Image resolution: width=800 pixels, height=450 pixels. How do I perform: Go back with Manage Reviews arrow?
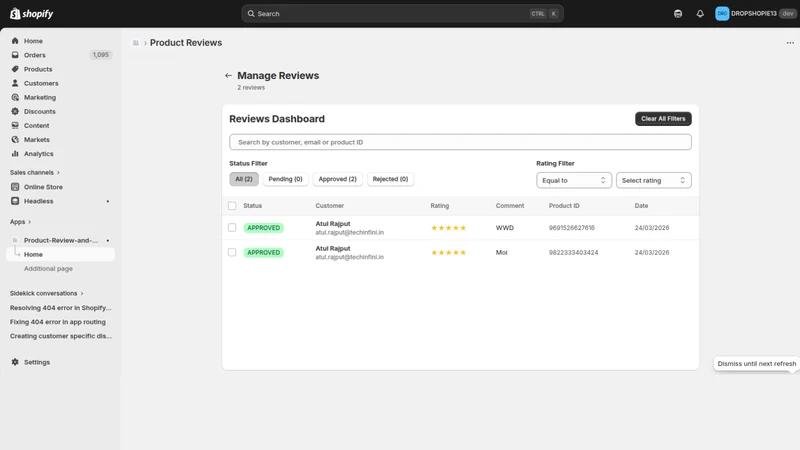(x=228, y=76)
